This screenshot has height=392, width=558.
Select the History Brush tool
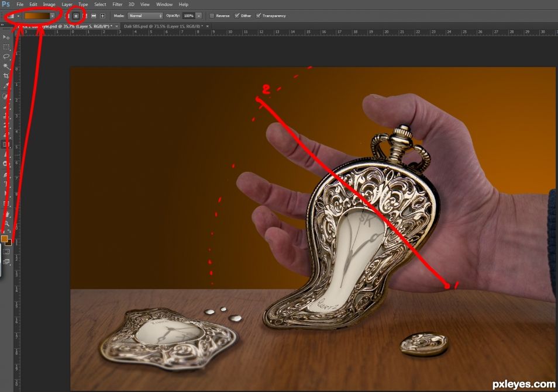tap(6, 125)
